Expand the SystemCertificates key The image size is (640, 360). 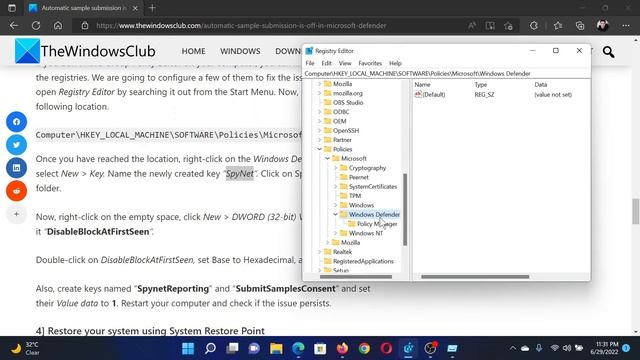(x=335, y=187)
